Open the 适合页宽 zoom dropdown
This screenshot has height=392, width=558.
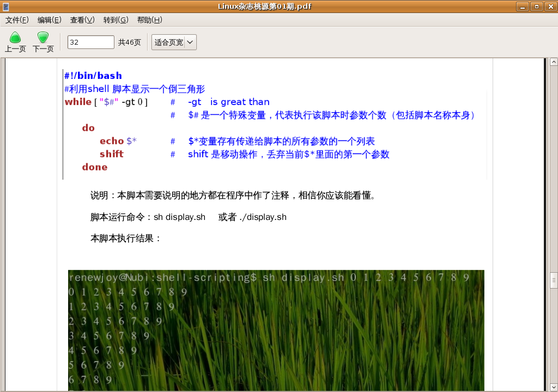174,42
